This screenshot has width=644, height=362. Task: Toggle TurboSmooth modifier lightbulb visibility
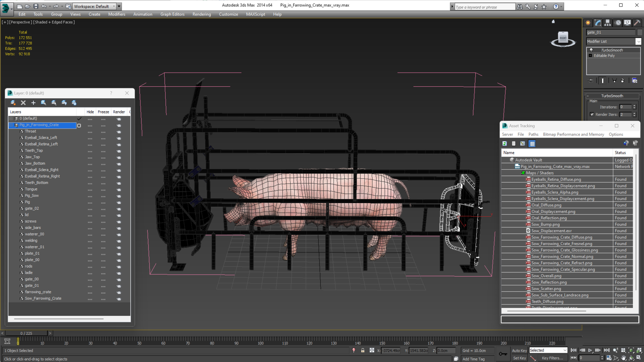tap(591, 50)
